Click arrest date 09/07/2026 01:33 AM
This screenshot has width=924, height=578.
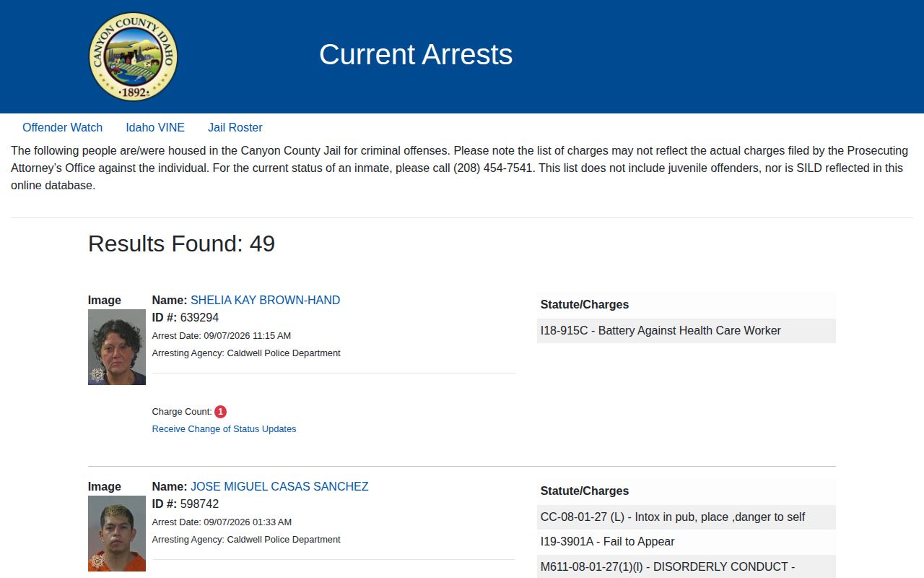point(222,522)
